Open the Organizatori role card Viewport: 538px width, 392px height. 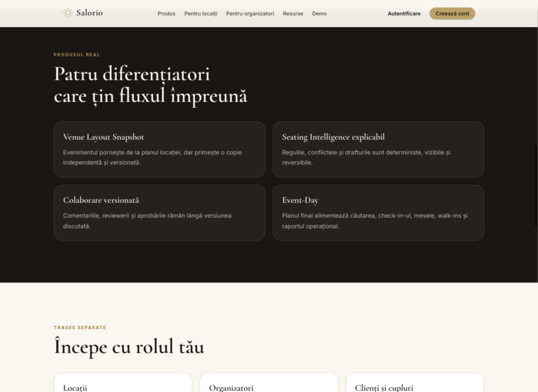pos(269,382)
